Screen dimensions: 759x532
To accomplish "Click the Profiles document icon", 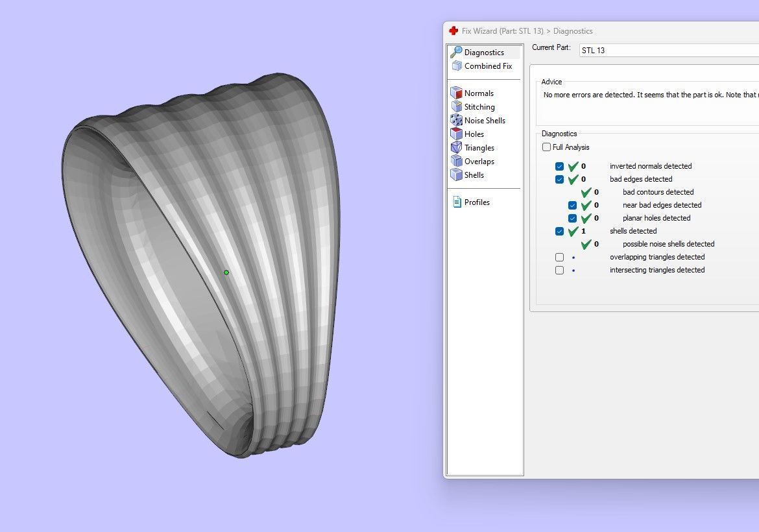I will 457,202.
